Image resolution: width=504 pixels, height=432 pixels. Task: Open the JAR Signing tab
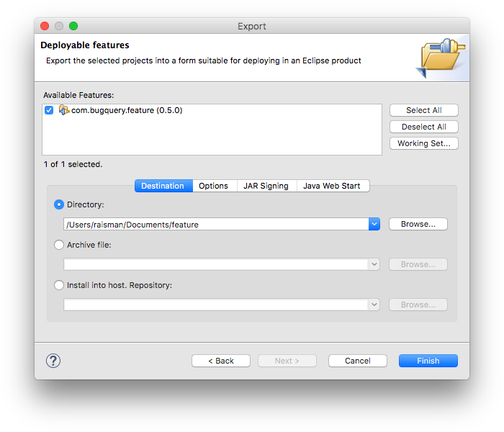(266, 186)
